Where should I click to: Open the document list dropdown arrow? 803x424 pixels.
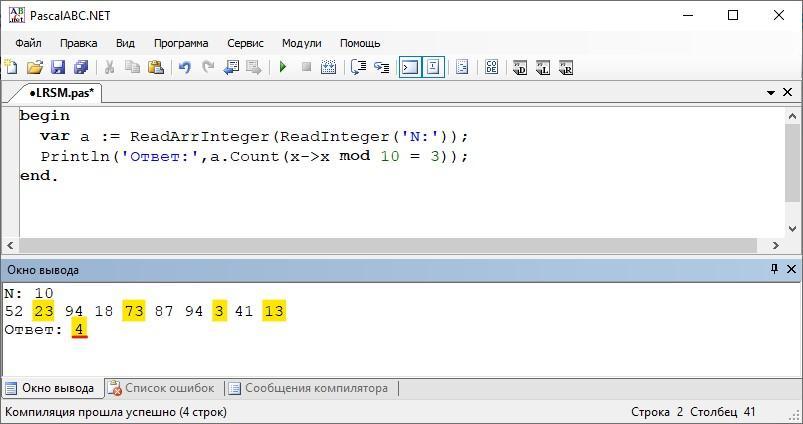[771, 93]
